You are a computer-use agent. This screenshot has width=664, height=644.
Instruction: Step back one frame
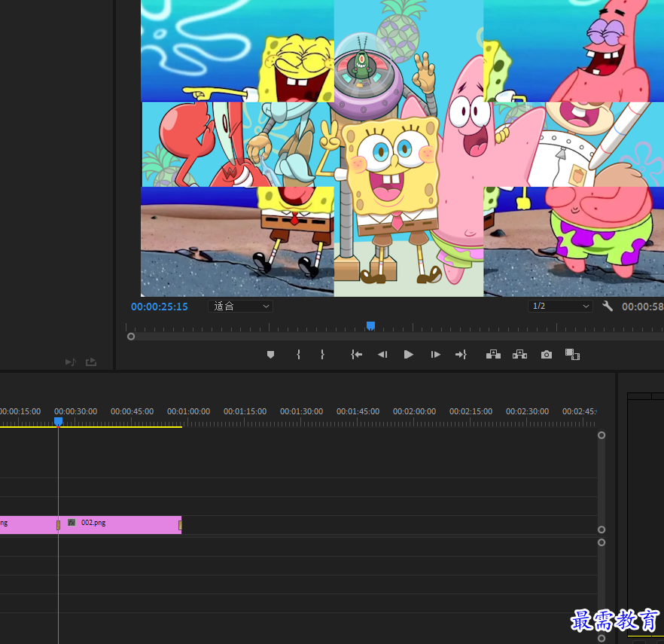tap(382, 355)
